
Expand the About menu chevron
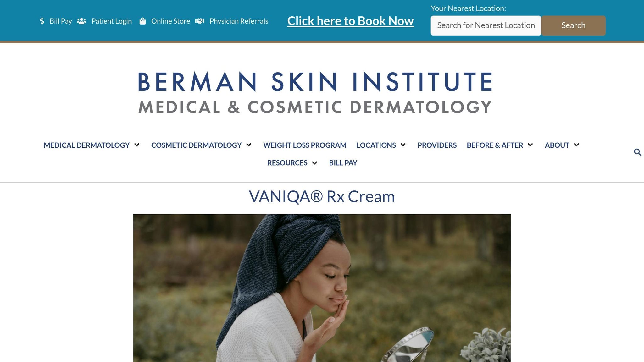point(576,145)
